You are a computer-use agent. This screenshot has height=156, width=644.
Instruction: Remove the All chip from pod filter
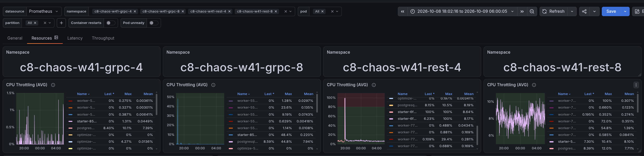(323, 11)
